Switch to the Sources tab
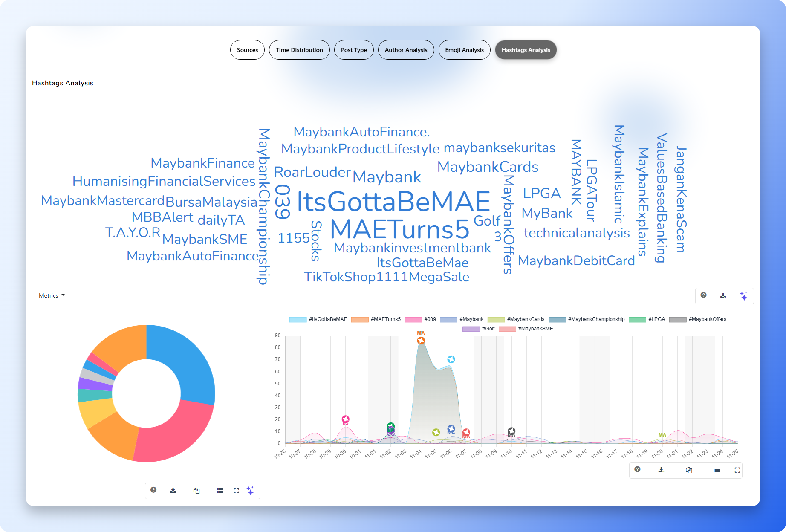786x532 pixels. click(247, 50)
